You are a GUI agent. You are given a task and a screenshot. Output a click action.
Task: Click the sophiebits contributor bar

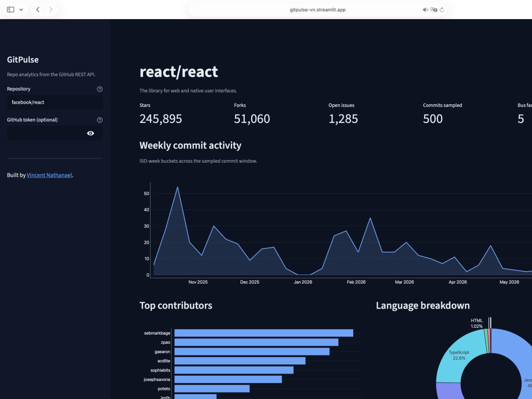pos(234,370)
